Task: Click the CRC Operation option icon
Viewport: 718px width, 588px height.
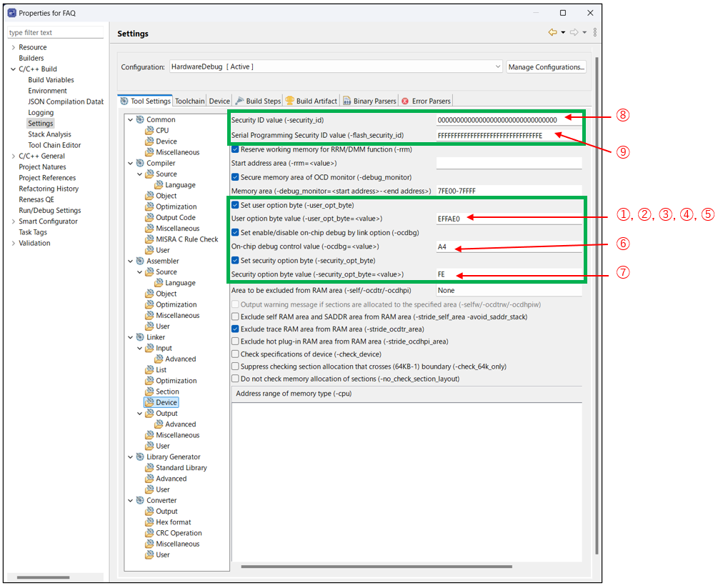Action: pos(149,533)
